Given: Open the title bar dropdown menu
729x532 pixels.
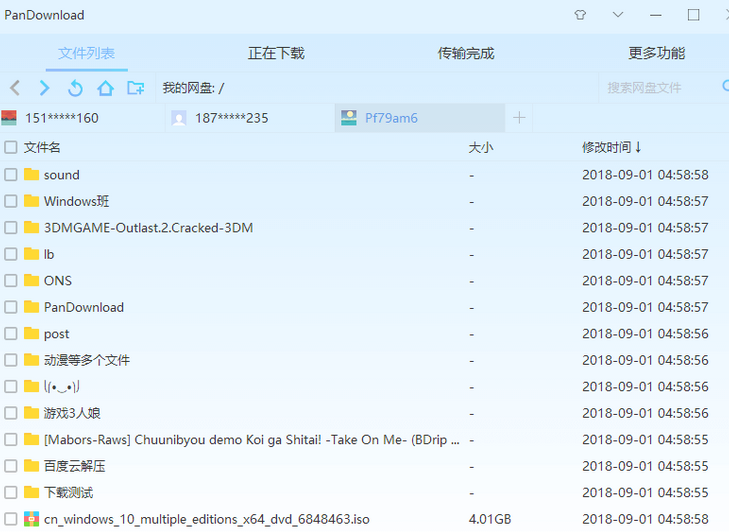Looking at the screenshot, I should [617, 15].
